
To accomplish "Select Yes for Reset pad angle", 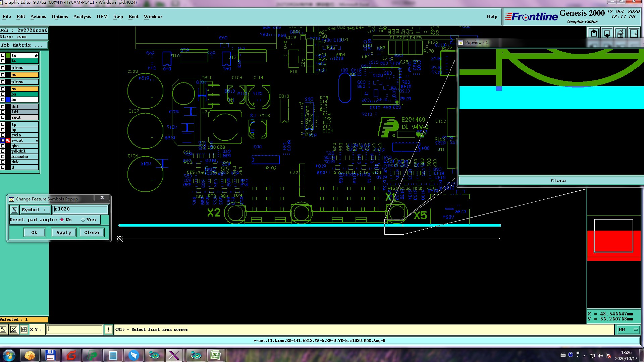I will pyautogui.click(x=83, y=220).
